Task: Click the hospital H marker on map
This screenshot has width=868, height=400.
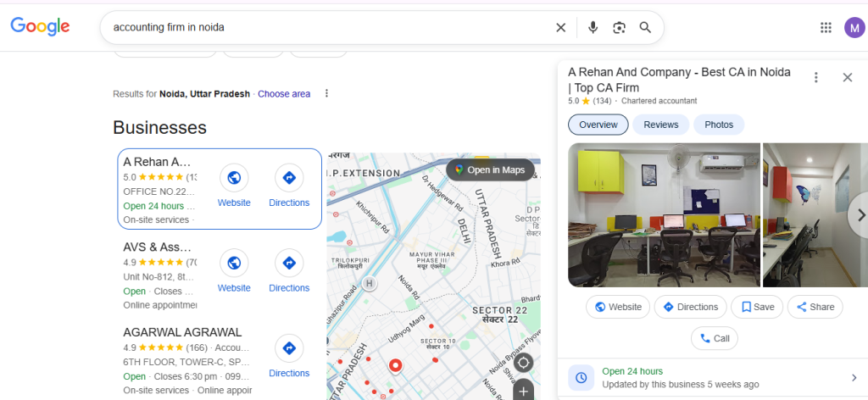Action: 370,284
